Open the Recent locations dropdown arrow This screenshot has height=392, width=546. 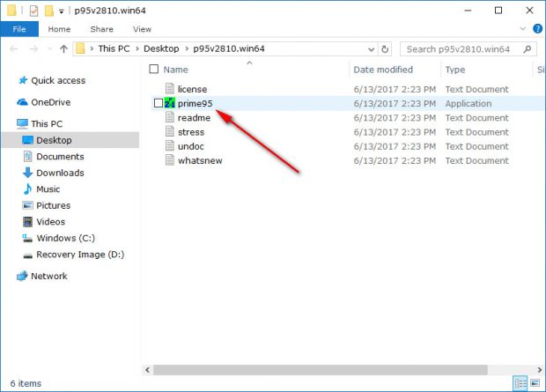49,48
